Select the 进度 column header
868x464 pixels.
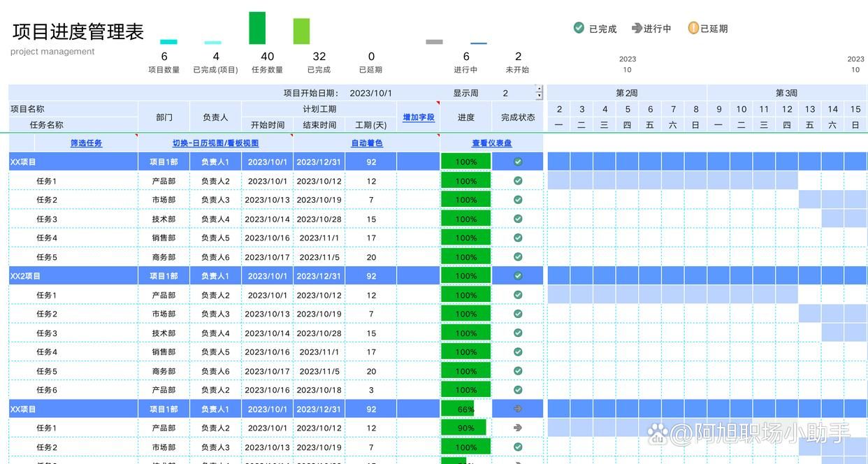point(466,117)
